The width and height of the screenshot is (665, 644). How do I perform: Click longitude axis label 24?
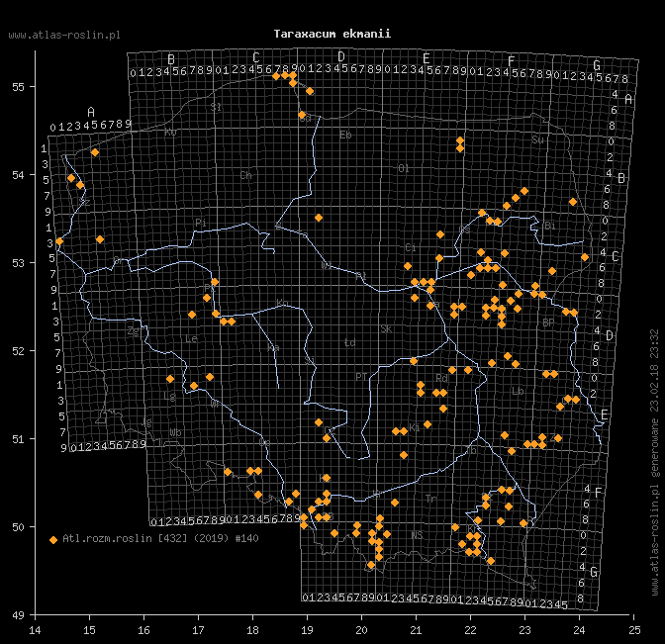point(579,630)
